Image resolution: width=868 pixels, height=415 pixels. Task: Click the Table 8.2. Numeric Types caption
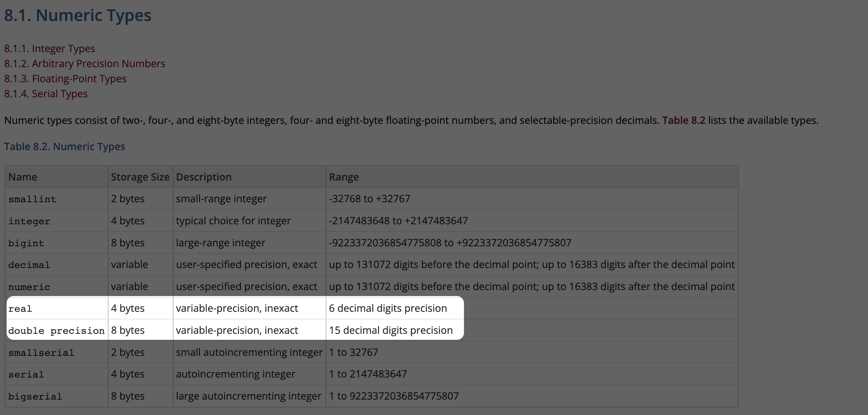pos(65,146)
